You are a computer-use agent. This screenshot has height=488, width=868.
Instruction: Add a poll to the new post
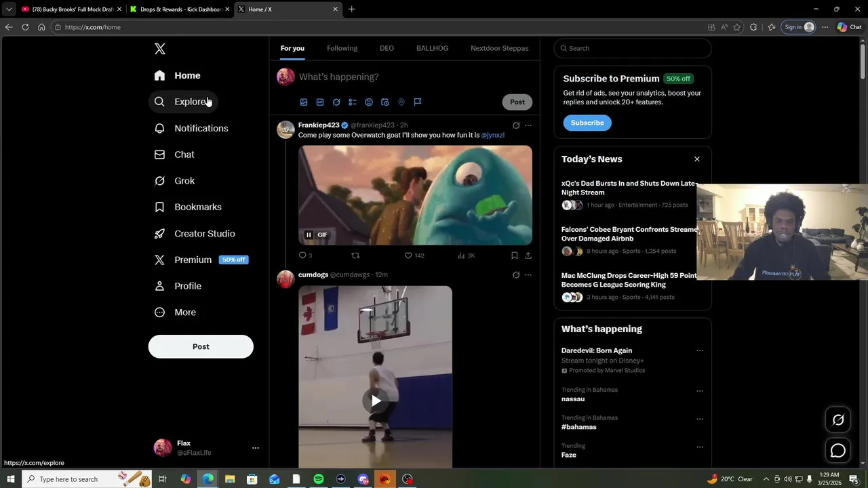coord(353,102)
